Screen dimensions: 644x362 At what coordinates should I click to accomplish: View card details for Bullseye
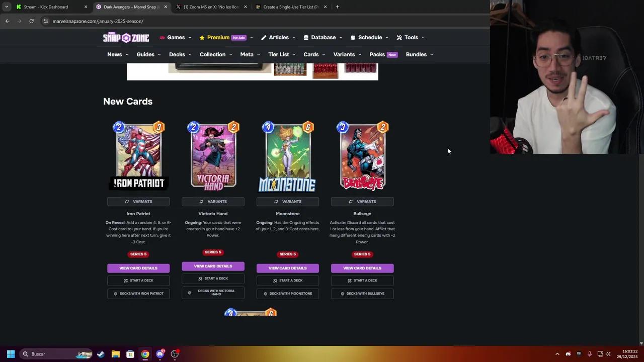(362, 268)
